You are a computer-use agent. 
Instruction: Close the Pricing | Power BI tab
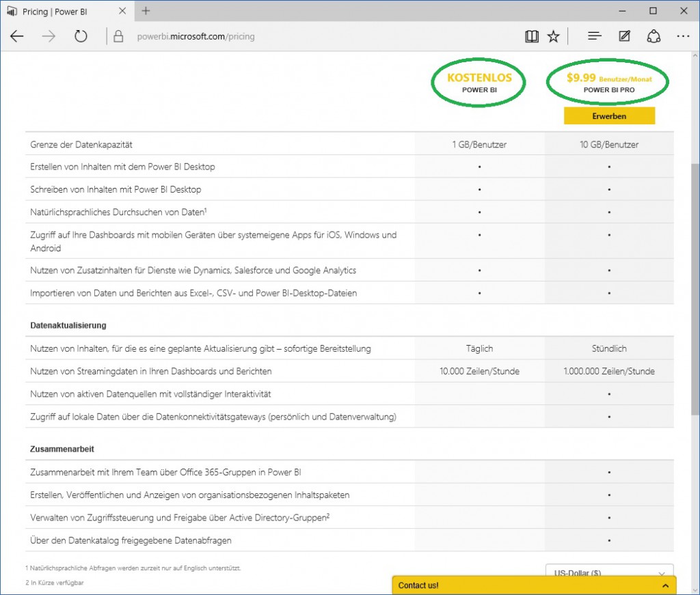[124, 11]
